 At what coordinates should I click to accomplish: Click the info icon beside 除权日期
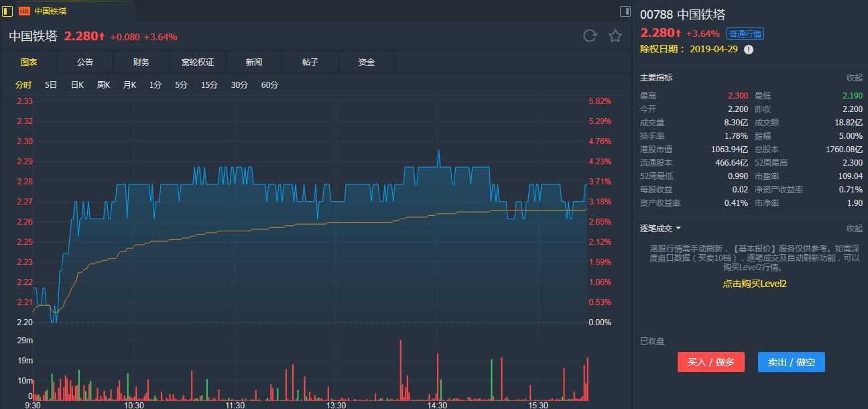coord(749,50)
